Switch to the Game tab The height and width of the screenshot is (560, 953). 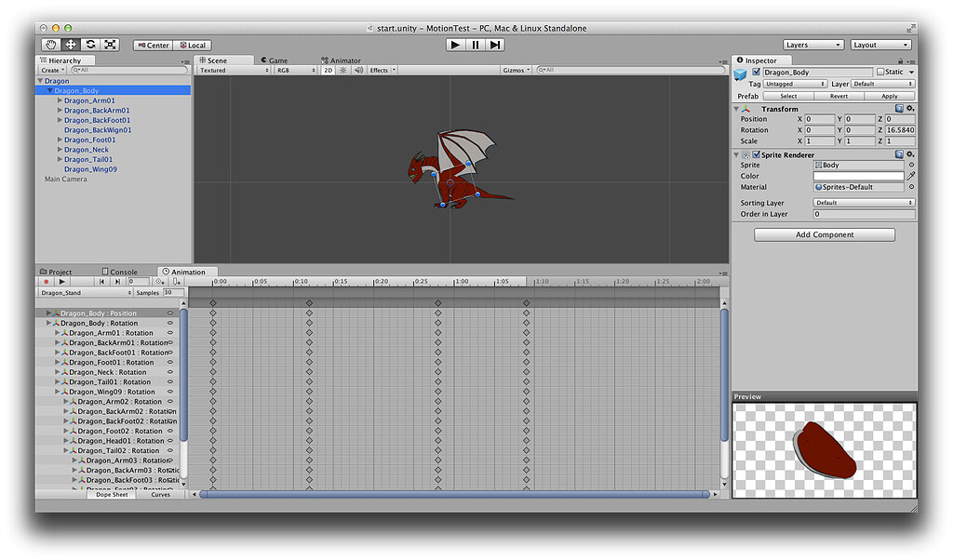click(x=275, y=60)
